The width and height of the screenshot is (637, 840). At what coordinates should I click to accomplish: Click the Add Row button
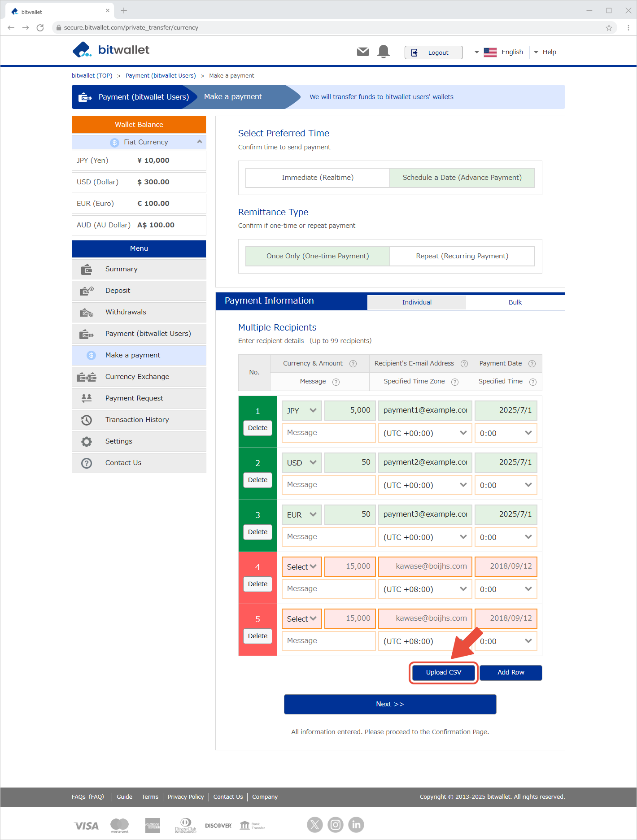[x=510, y=672]
